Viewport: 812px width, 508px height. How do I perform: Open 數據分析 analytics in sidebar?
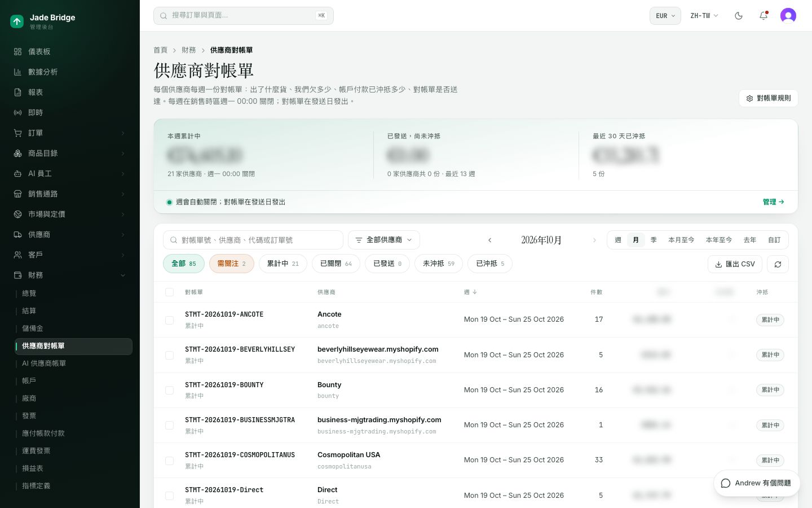click(70, 72)
